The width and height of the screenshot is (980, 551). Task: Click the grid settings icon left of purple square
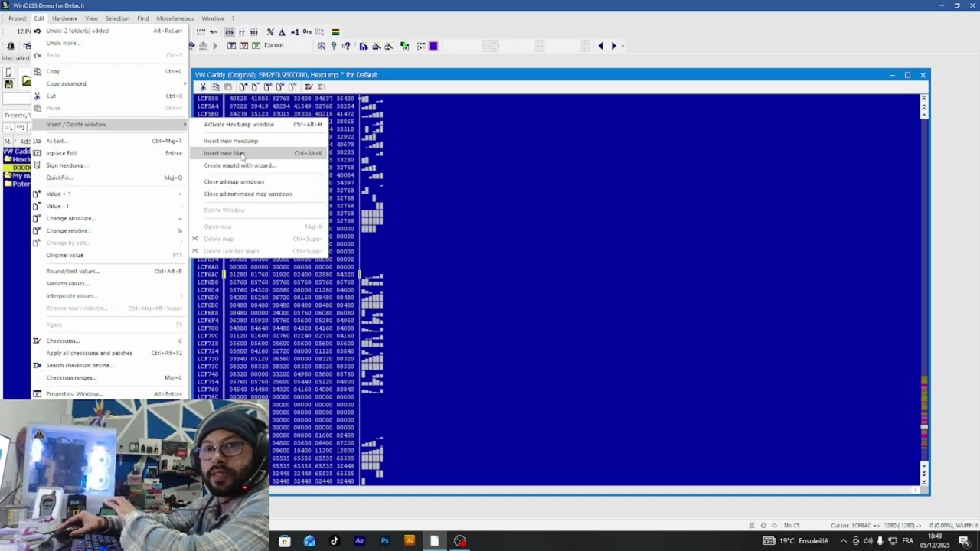pyautogui.click(x=421, y=46)
